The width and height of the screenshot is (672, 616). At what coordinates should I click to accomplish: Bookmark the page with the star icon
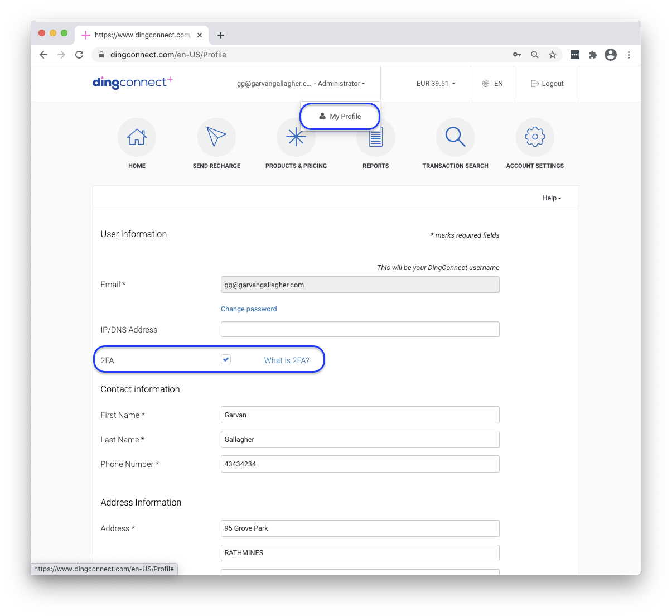552,55
